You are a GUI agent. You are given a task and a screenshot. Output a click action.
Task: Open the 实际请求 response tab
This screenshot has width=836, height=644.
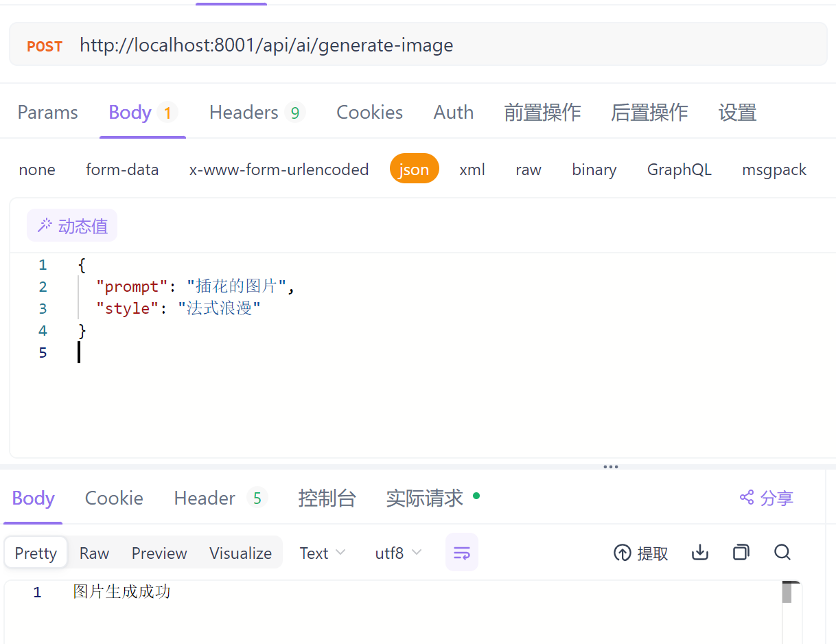[x=426, y=498]
